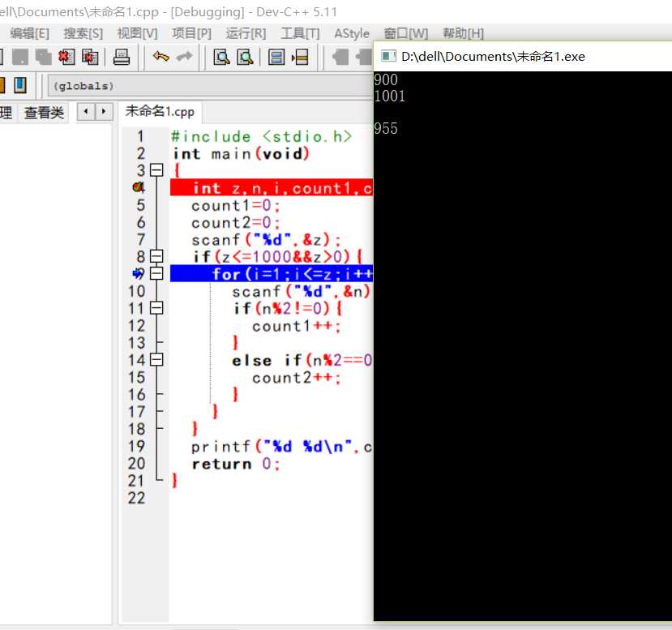Collapse the if(n%2!=0) fold at line 11
This screenshot has height=630, width=672.
(157, 308)
